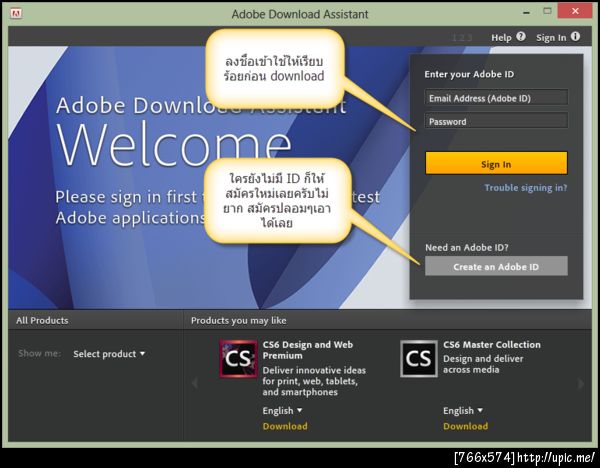Click Create an Adobe ID button
This screenshot has width=600, height=468.
(496, 266)
